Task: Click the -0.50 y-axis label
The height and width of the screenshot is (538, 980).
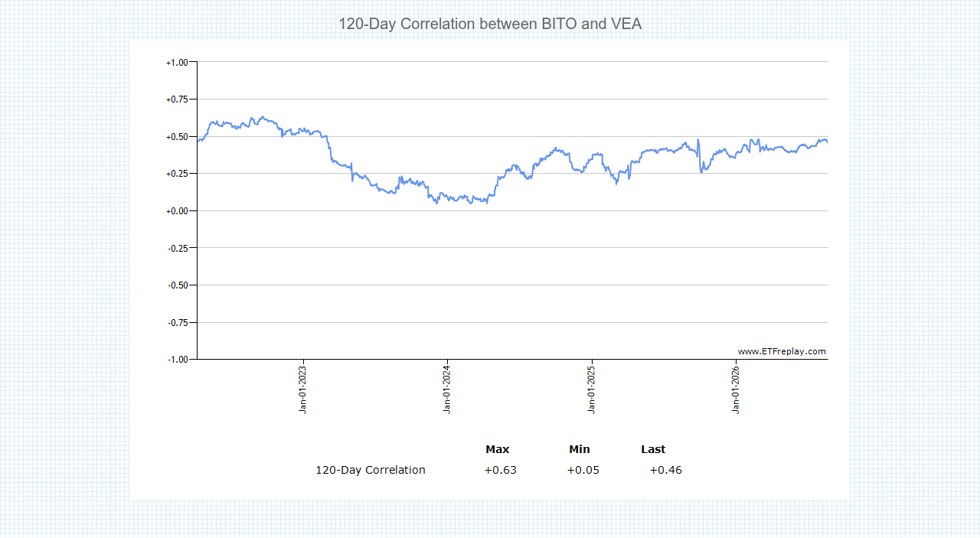Action: point(177,285)
